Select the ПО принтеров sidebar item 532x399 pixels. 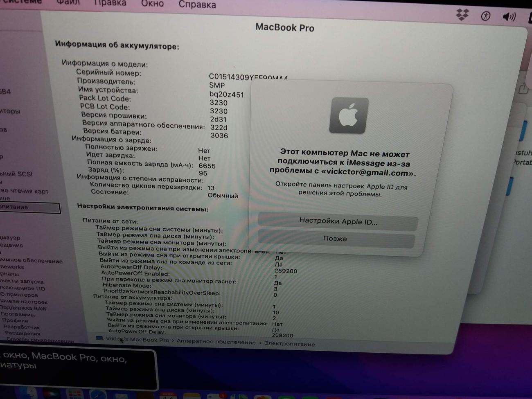19,295
